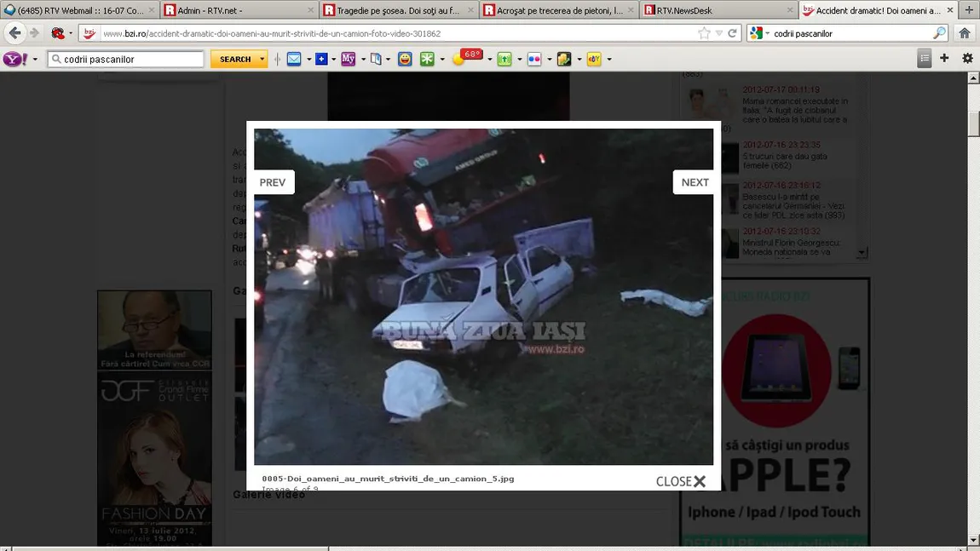The width and height of the screenshot is (980, 551).
Task: Expand the Yahoo Mail dropdown arrow
Action: coord(308,60)
